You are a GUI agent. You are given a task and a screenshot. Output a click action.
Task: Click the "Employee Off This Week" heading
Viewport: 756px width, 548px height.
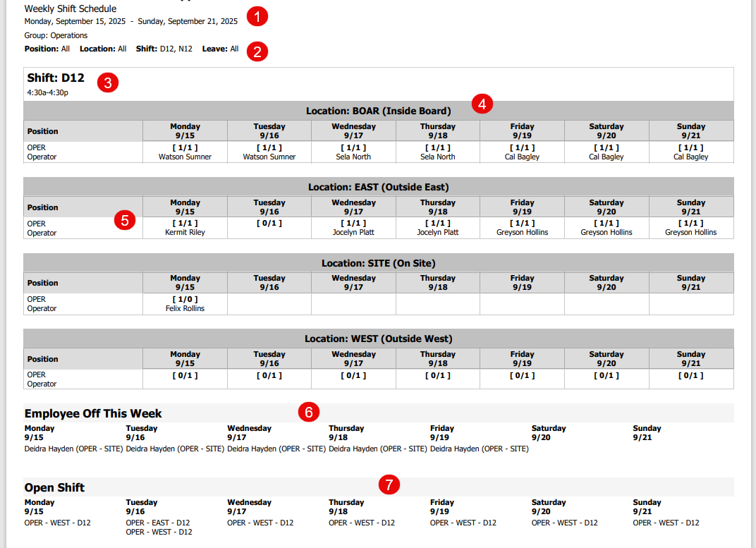(x=93, y=413)
